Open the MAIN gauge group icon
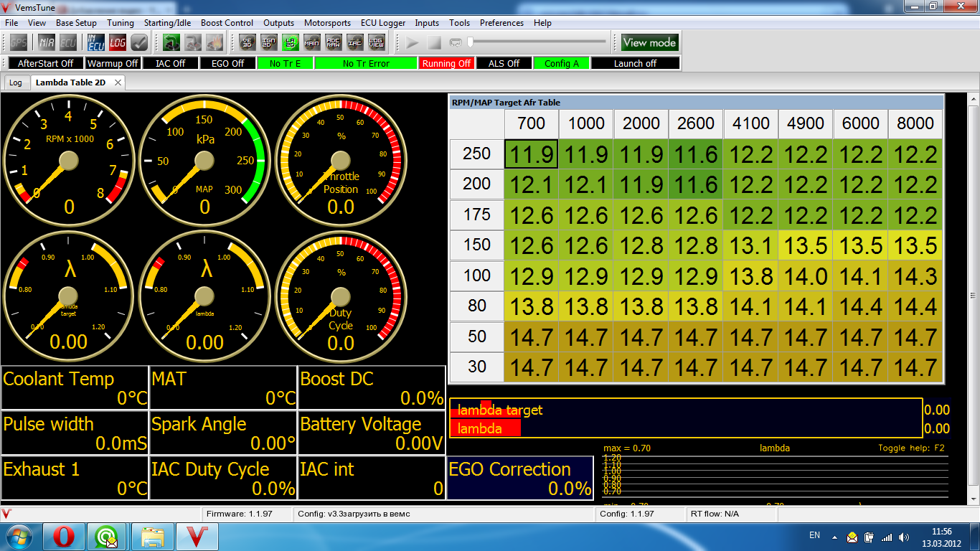 [312, 42]
